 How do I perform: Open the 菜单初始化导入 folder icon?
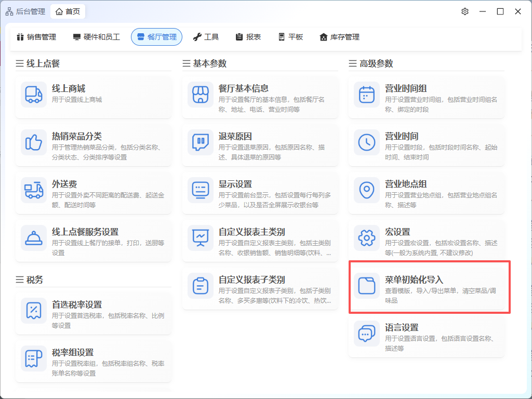[x=367, y=285]
